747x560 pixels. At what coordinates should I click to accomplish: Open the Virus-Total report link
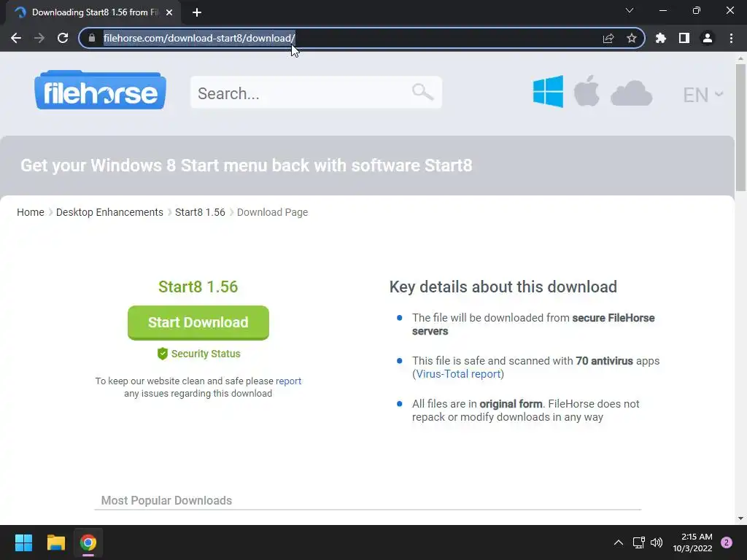click(x=458, y=374)
